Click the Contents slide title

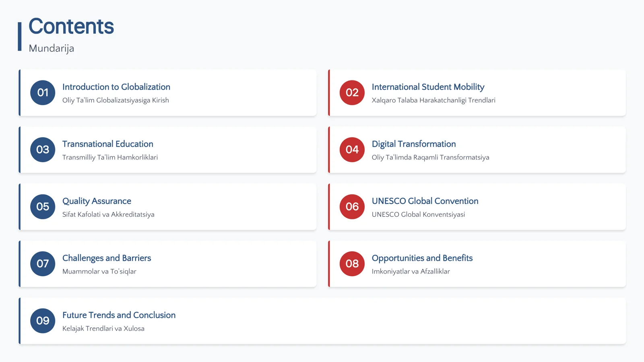(x=71, y=26)
